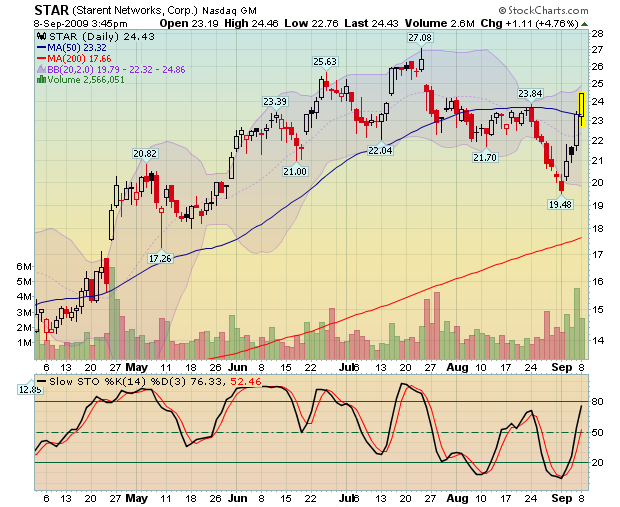Screen dimensions: 620x507
Task: Click the 28 price axis label
Action: 597,34
